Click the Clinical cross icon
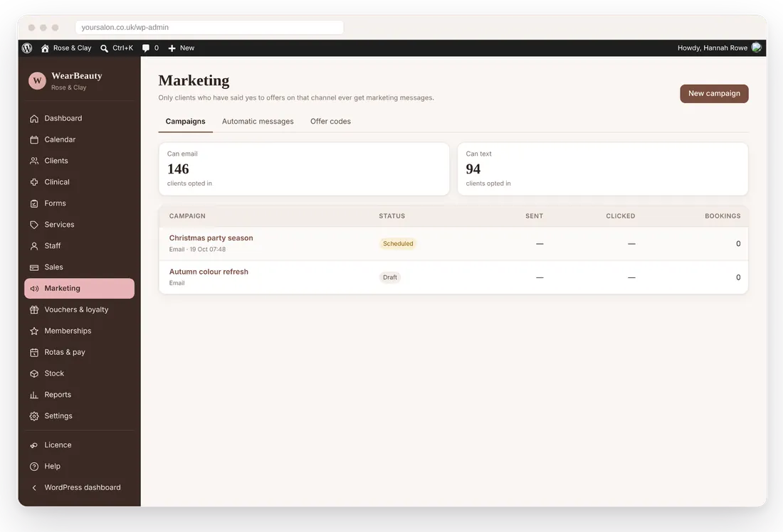Image resolution: width=783 pixels, height=532 pixels. click(34, 182)
